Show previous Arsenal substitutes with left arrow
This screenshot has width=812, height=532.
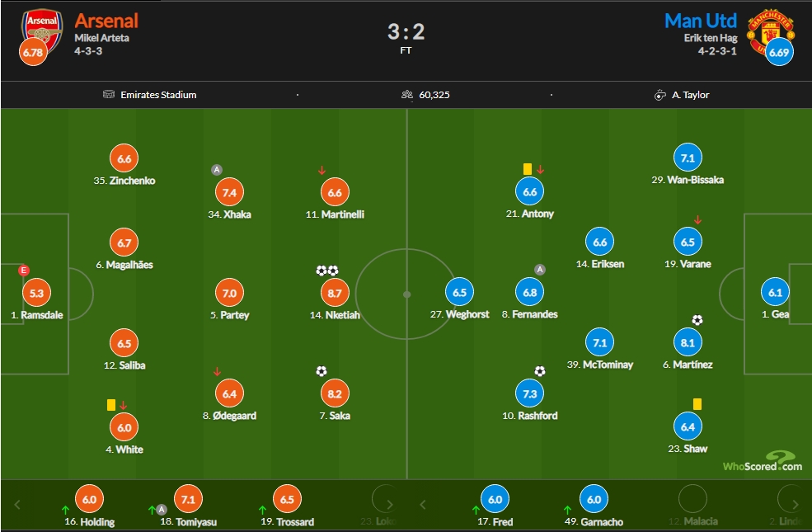(x=17, y=504)
